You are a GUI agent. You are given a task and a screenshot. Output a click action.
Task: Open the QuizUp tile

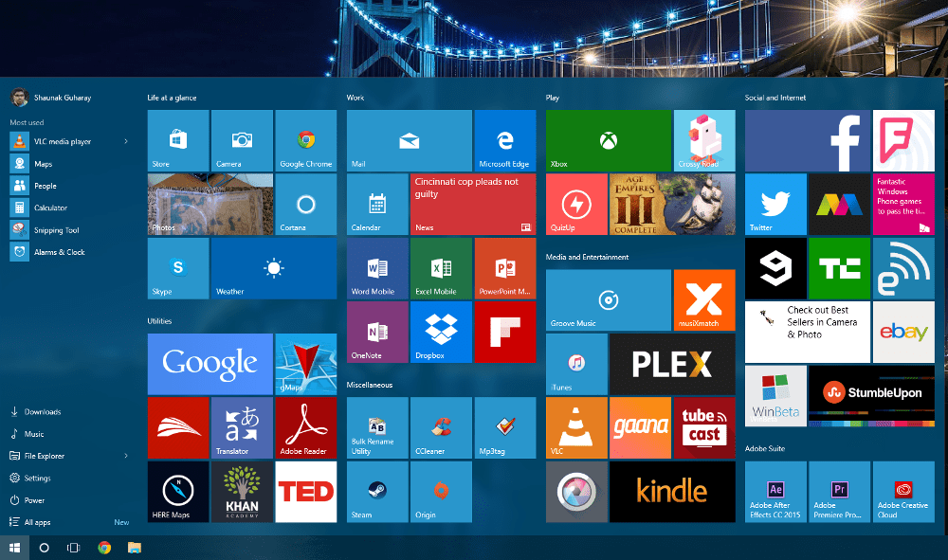pos(576,204)
